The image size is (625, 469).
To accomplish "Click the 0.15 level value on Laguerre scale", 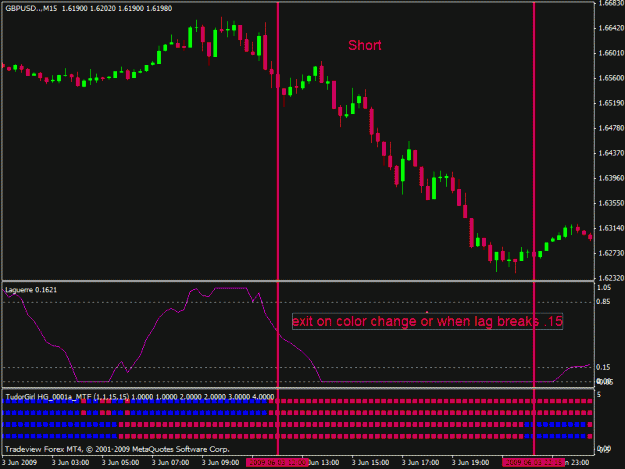I will tap(603, 367).
